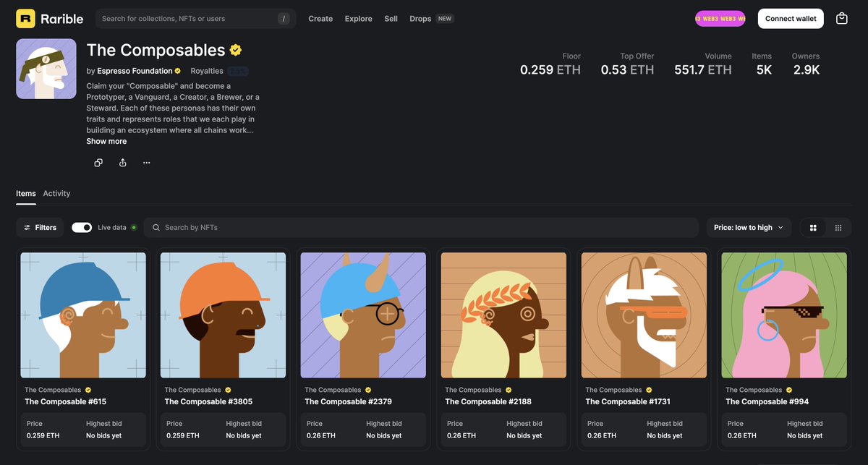Go to the Sell page
The height and width of the screenshot is (465, 868).
391,19
